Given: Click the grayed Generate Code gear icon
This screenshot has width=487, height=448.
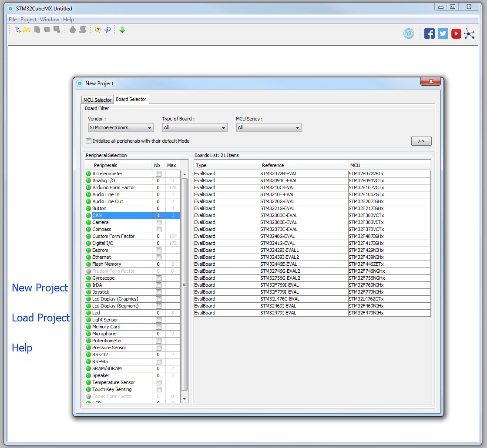Looking at the screenshot, I should pos(73,30).
